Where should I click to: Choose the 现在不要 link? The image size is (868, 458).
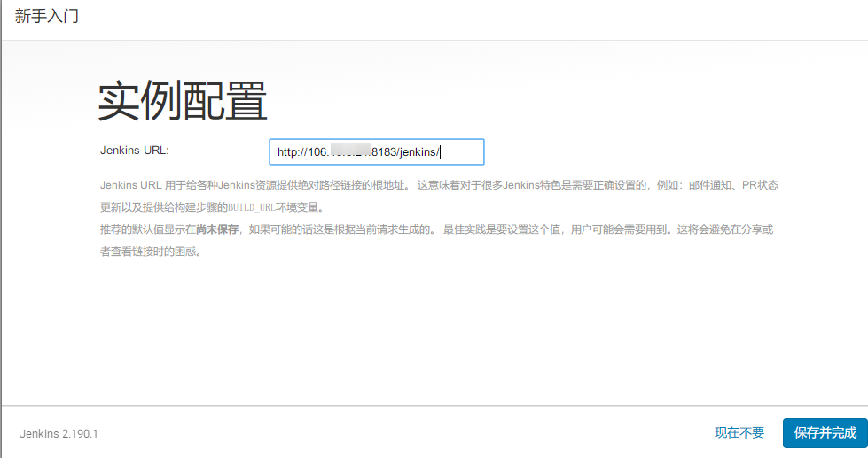[739, 432]
